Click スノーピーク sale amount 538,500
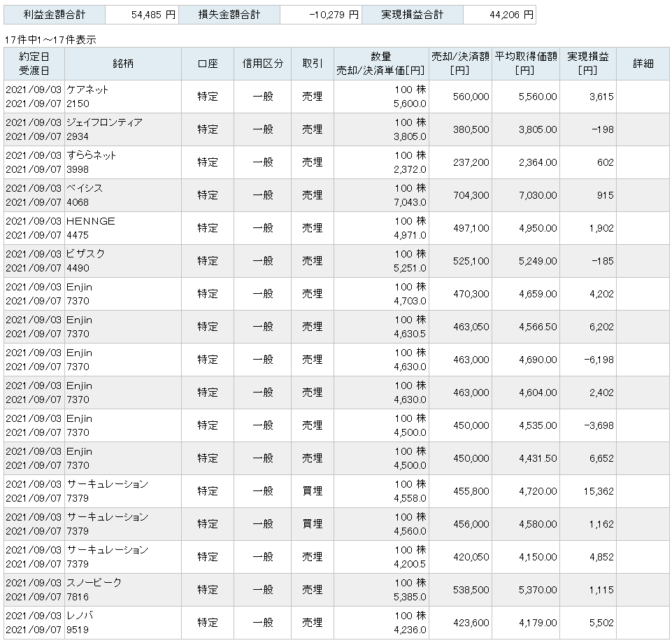The image size is (672, 643). tap(471, 591)
